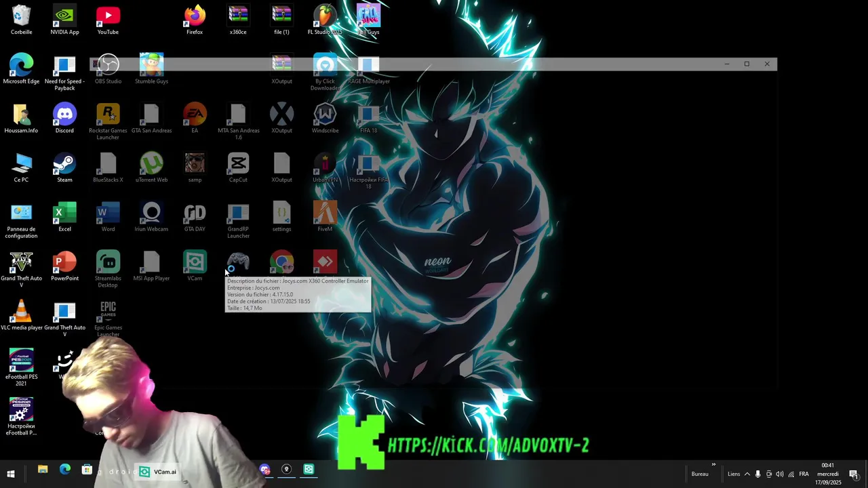Image resolution: width=868 pixels, height=488 pixels.
Task: Show hidden system tray icons
Action: (x=747, y=474)
